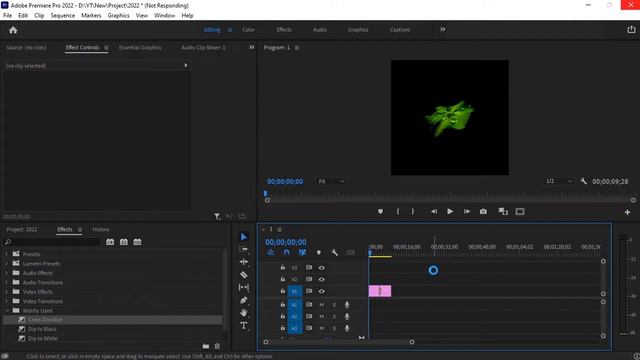Open the Essential Graphics tab
This screenshot has width=640, height=360.
pos(140,47)
